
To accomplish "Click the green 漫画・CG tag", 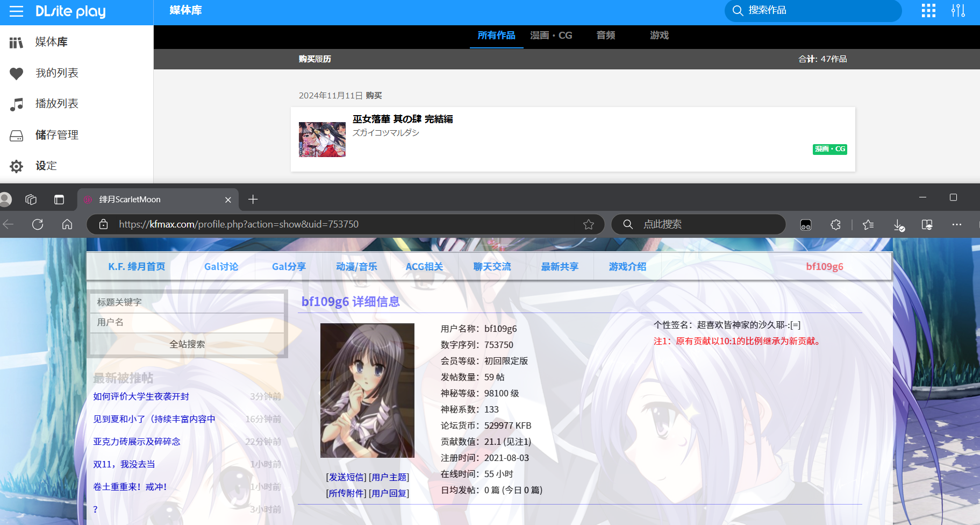I will coord(829,149).
